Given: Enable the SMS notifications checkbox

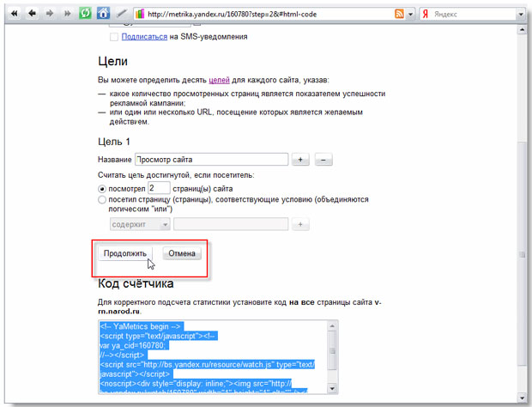Looking at the screenshot, I should [x=114, y=38].
